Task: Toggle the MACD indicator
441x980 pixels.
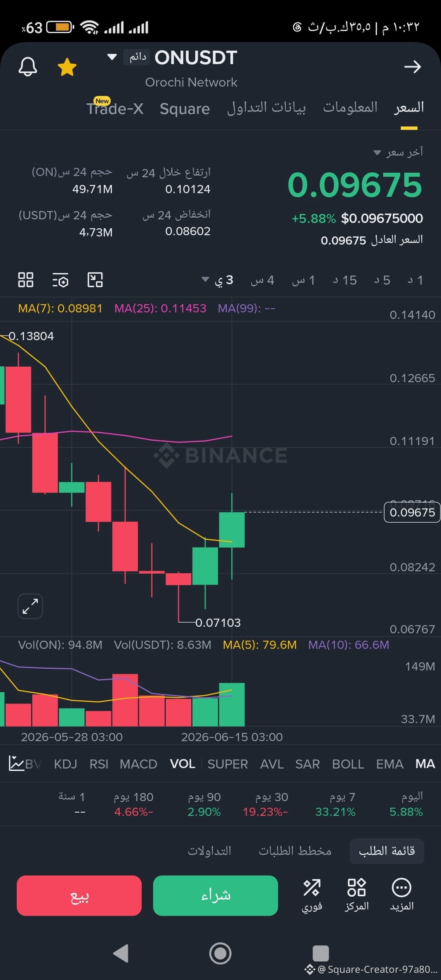Action: point(138,764)
